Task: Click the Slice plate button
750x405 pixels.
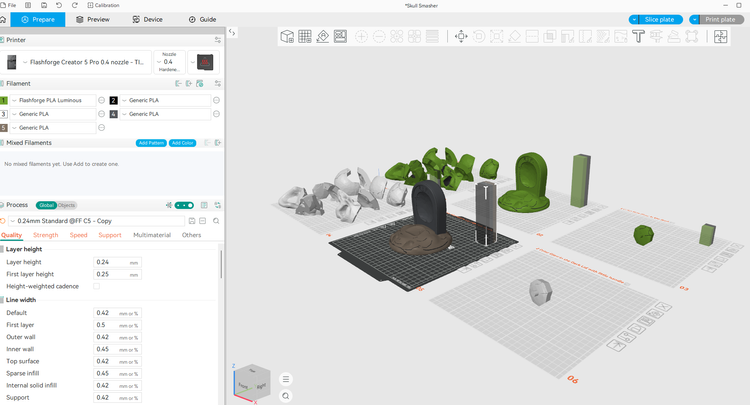Action: coord(660,20)
